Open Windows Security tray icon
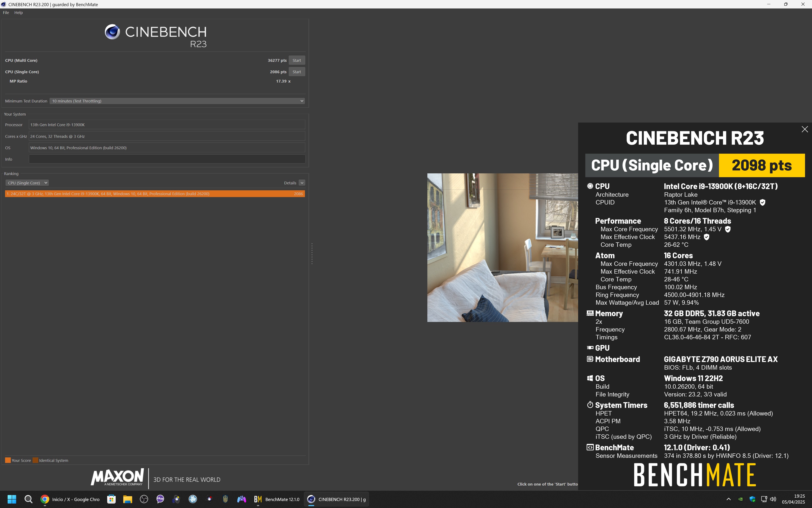812x508 pixels. pyautogui.click(x=752, y=499)
